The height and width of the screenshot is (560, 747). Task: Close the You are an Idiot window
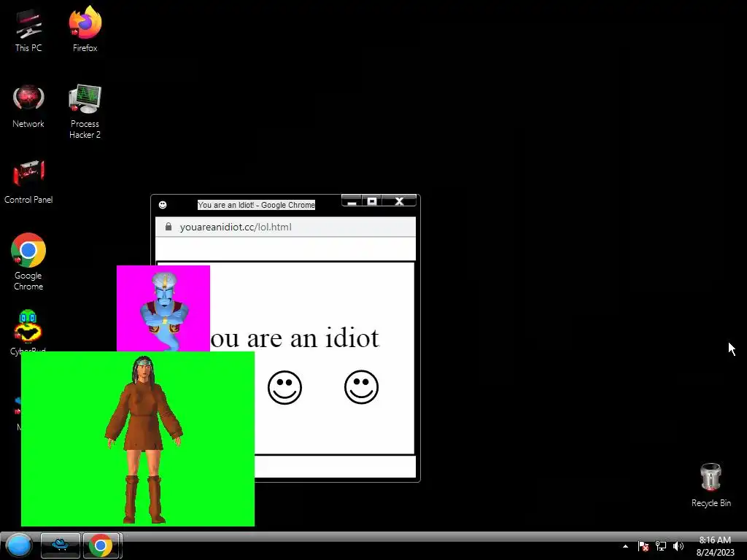pos(399,201)
